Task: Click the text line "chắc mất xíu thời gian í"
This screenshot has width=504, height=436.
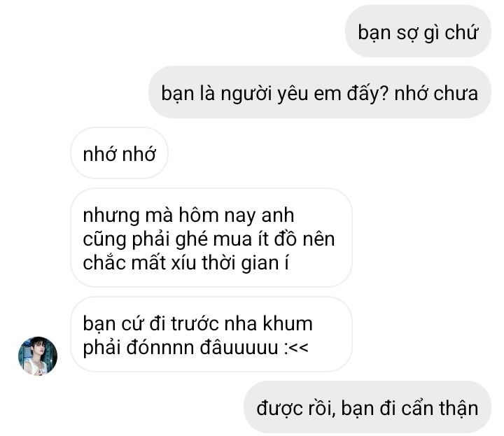Action: [x=185, y=263]
